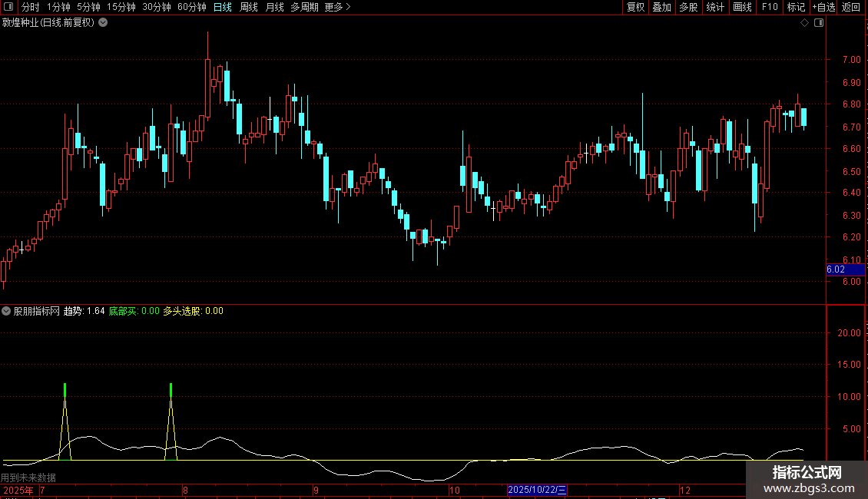
Task: Click the 多头选股: 0.00 indicator value
Action: (x=194, y=311)
